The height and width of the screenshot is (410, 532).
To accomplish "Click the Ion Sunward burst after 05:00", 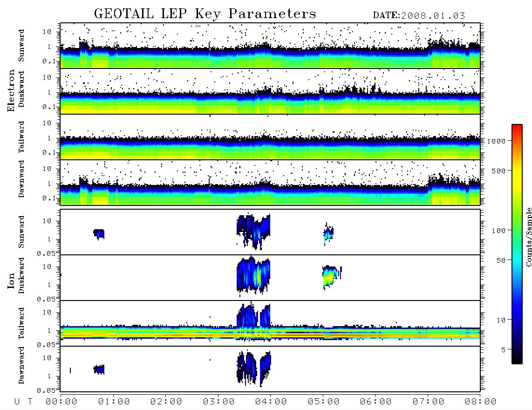I will pos(328,234).
